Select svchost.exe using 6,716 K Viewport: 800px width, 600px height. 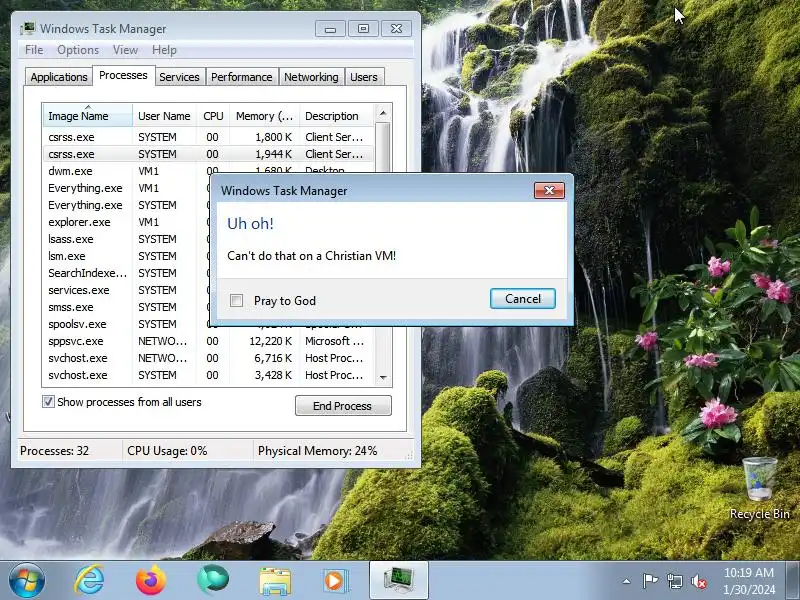coord(208,358)
